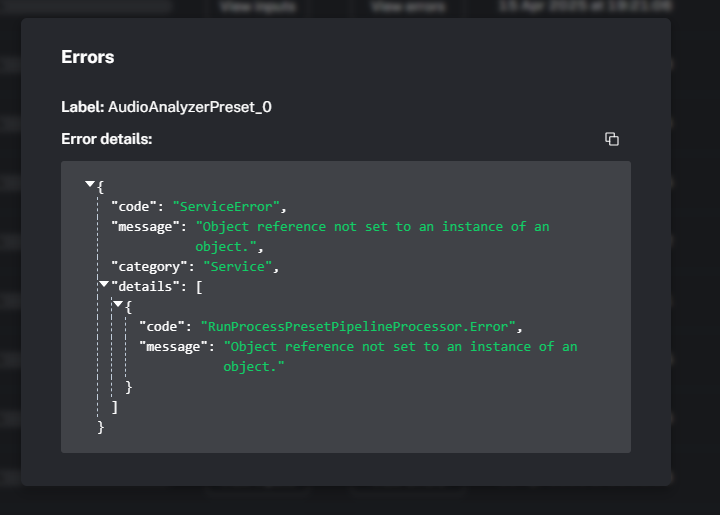Click the "Error details:" heading
This screenshot has width=720, height=515.
click(x=107, y=139)
